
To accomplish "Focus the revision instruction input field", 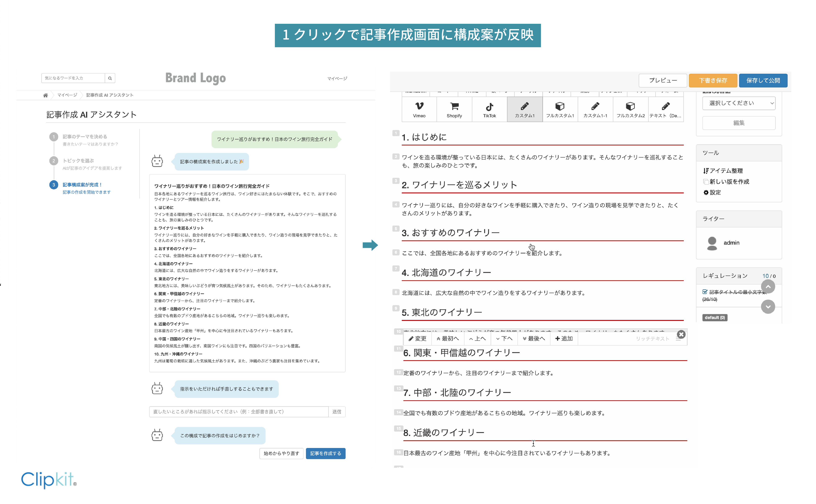I will click(239, 412).
